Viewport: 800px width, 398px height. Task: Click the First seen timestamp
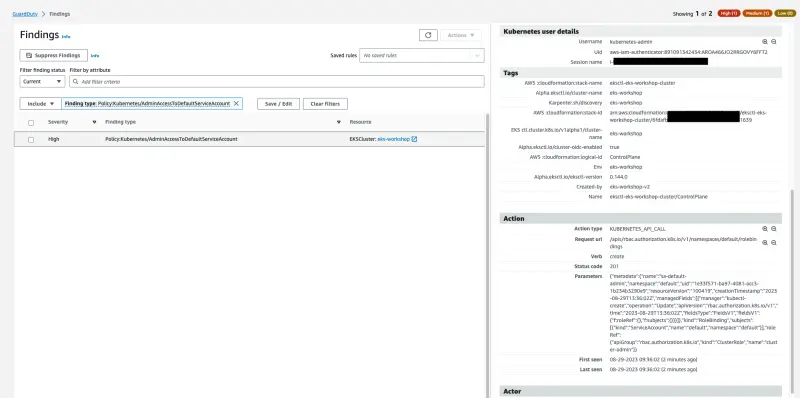click(653, 360)
